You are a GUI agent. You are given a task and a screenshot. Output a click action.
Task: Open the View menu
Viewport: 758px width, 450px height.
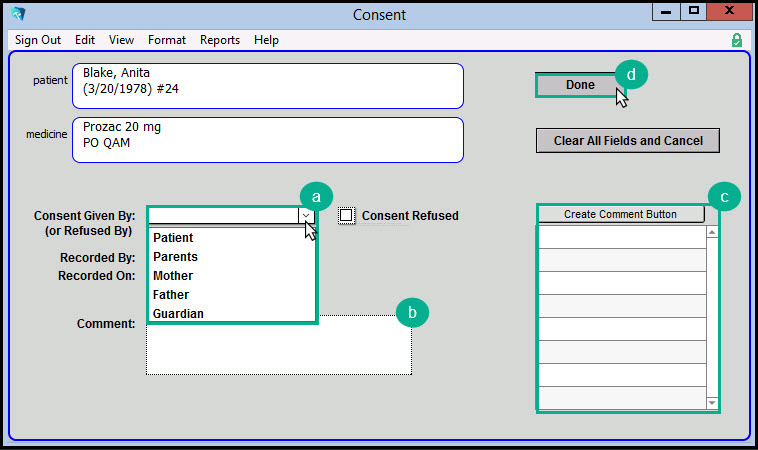(121, 40)
